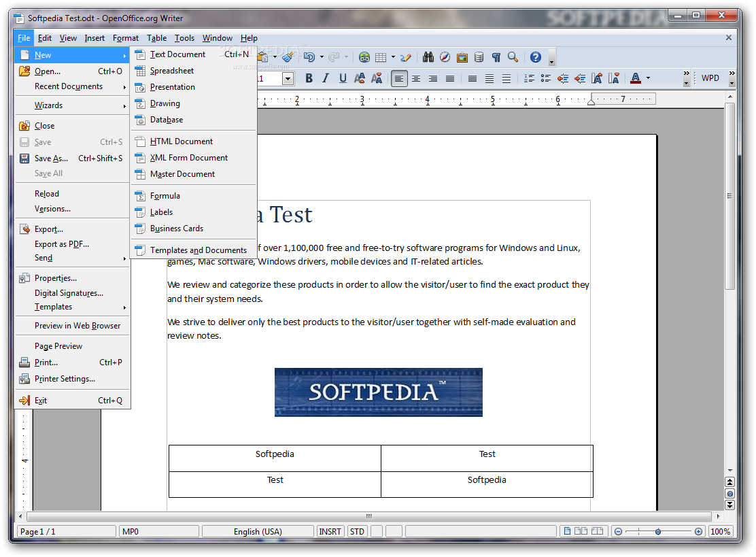Click the Undo icon
The image size is (756, 557).
click(309, 57)
